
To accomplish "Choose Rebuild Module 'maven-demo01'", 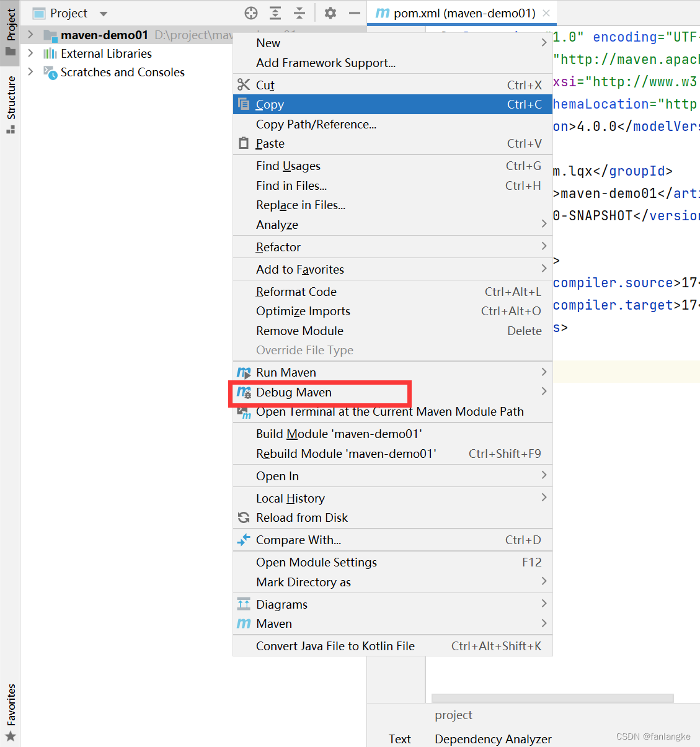I will [392, 454].
